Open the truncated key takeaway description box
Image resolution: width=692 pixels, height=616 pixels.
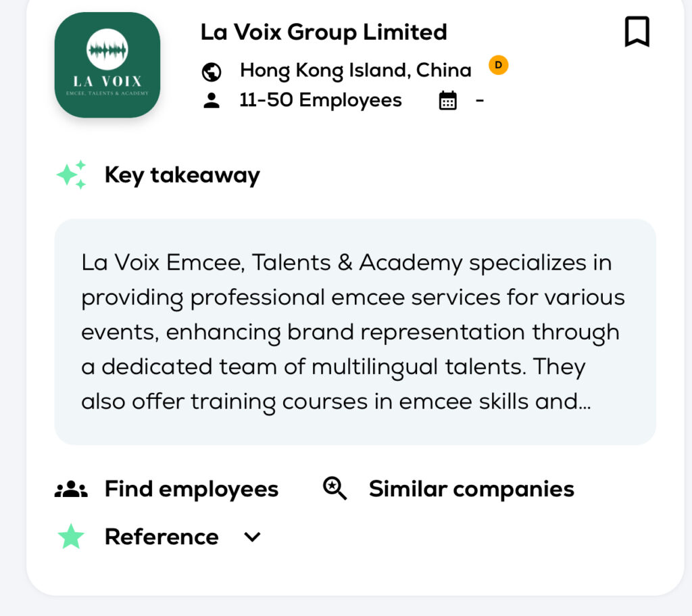[x=355, y=331]
